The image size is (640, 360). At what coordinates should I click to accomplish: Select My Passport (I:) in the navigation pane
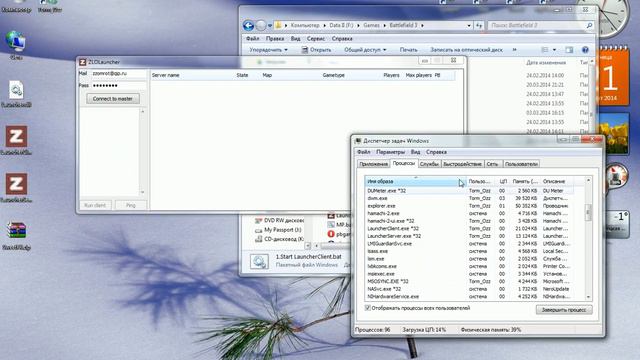(x=278, y=230)
